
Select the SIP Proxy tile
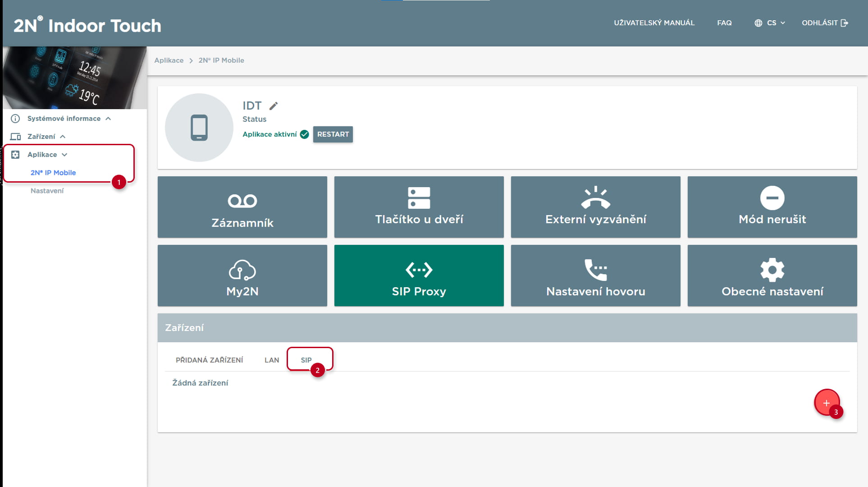point(419,276)
